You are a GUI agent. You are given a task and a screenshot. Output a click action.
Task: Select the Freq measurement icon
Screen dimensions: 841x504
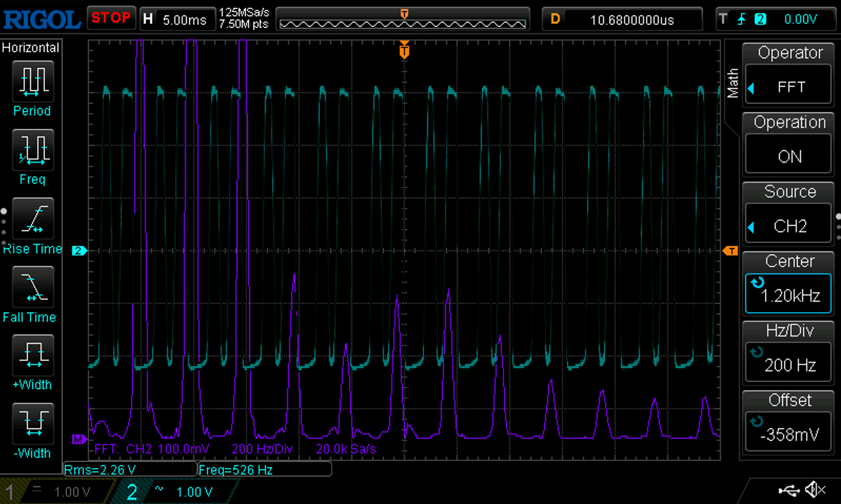tap(32, 150)
